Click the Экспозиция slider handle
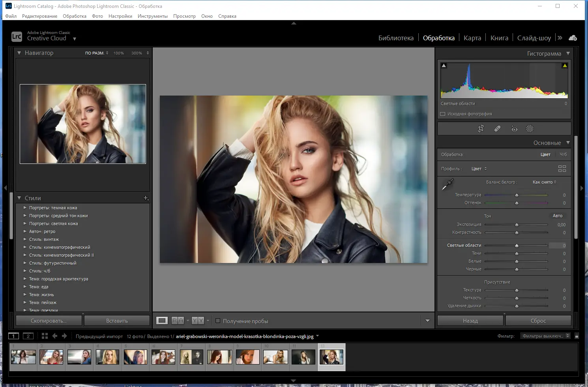 click(517, 225)
